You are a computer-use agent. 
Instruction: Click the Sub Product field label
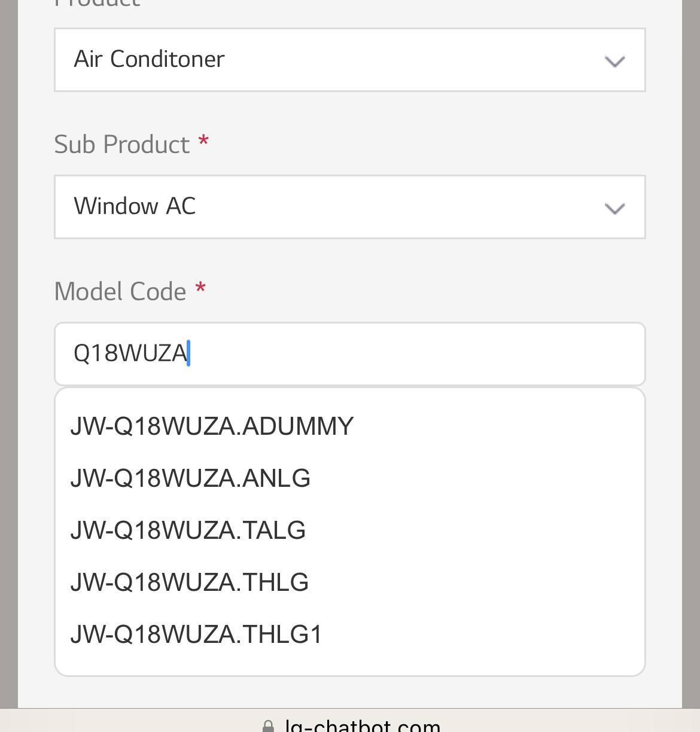122,145
